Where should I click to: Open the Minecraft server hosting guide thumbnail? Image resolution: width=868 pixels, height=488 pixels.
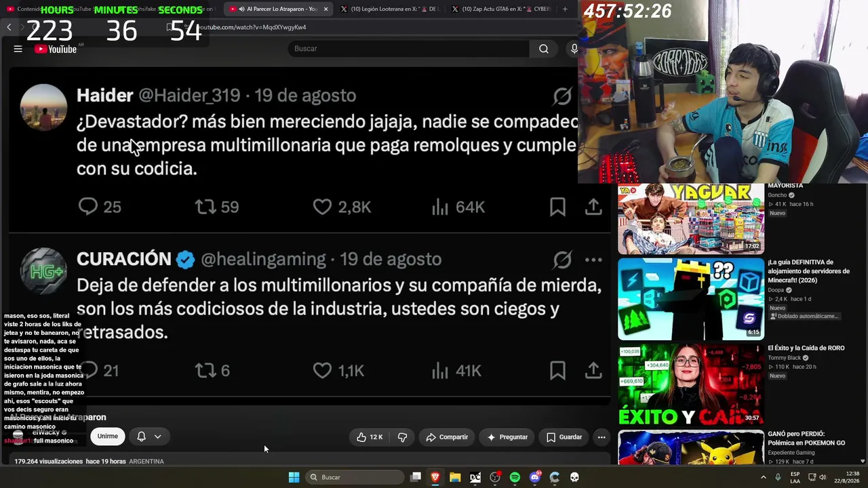point(691,299)
